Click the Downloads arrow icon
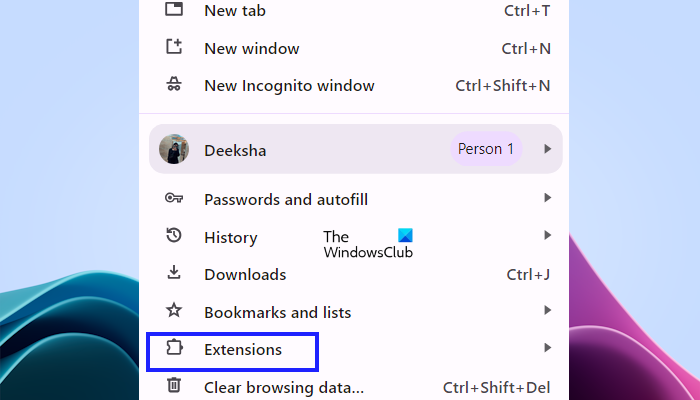Viewport: 700px width, 400px height. [x=174, y=274]
